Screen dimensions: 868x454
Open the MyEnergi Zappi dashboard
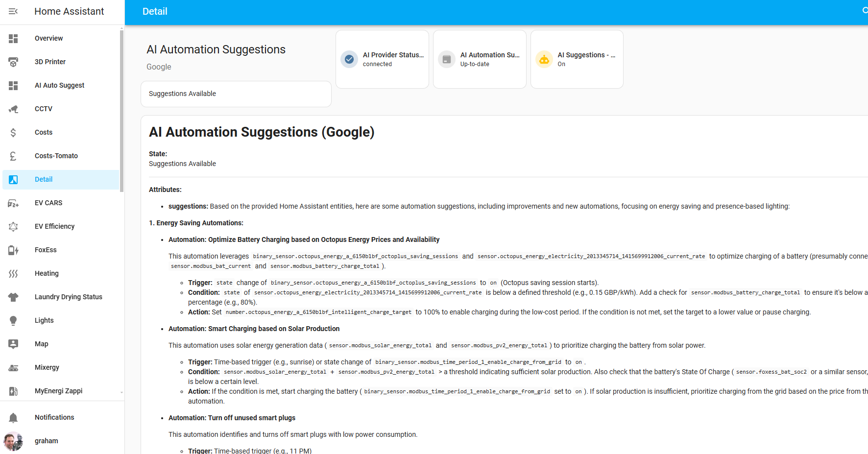point(58,391)
